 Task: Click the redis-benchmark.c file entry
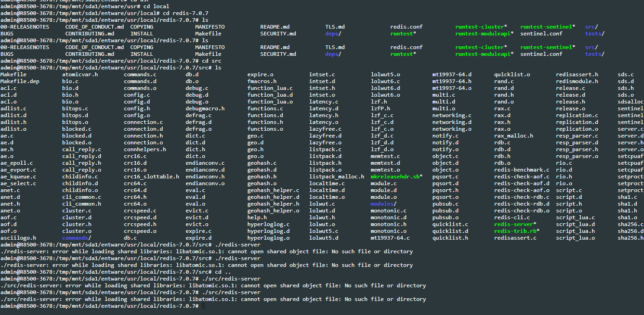[522, 170]
